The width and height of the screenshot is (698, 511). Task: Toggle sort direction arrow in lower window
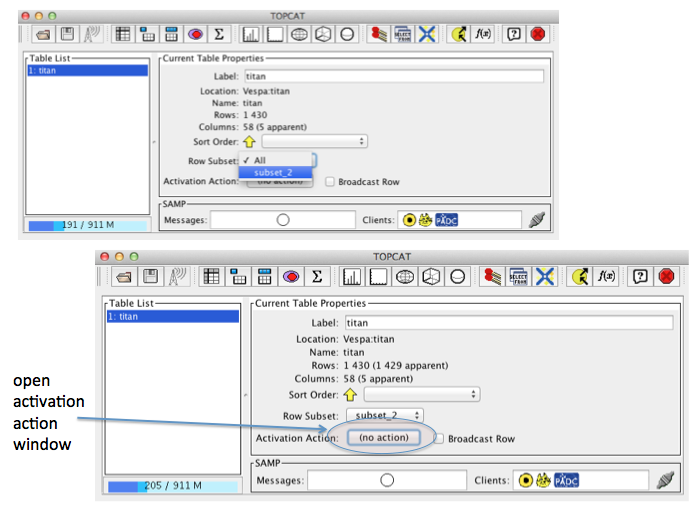click(x=350, y=394)
